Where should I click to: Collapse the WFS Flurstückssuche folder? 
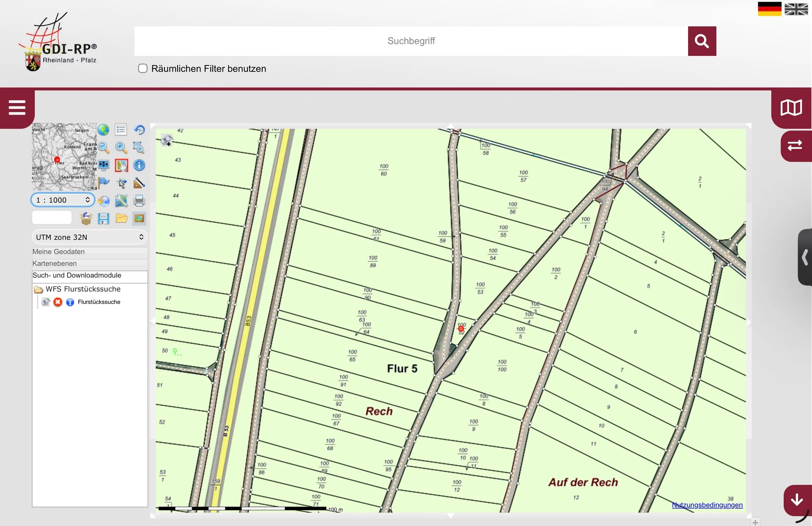[38, 289]
